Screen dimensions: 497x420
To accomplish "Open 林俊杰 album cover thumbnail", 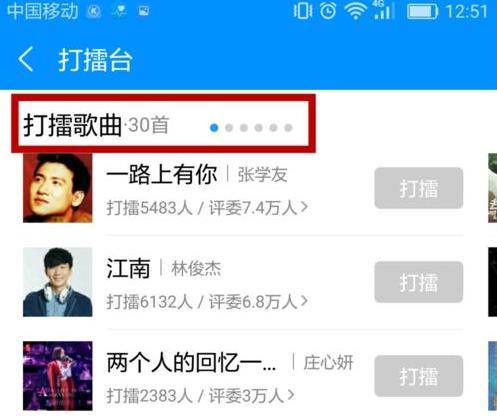I will coord(58,282).
